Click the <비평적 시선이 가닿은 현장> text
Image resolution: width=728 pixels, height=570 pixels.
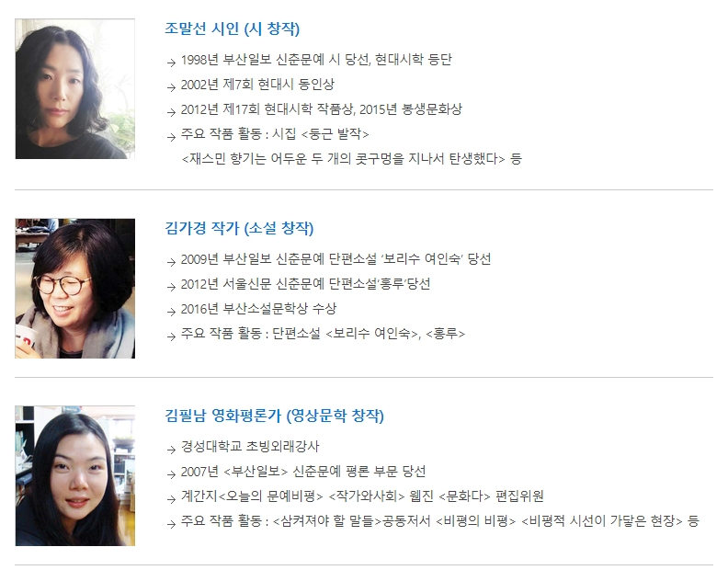point(602,520)
